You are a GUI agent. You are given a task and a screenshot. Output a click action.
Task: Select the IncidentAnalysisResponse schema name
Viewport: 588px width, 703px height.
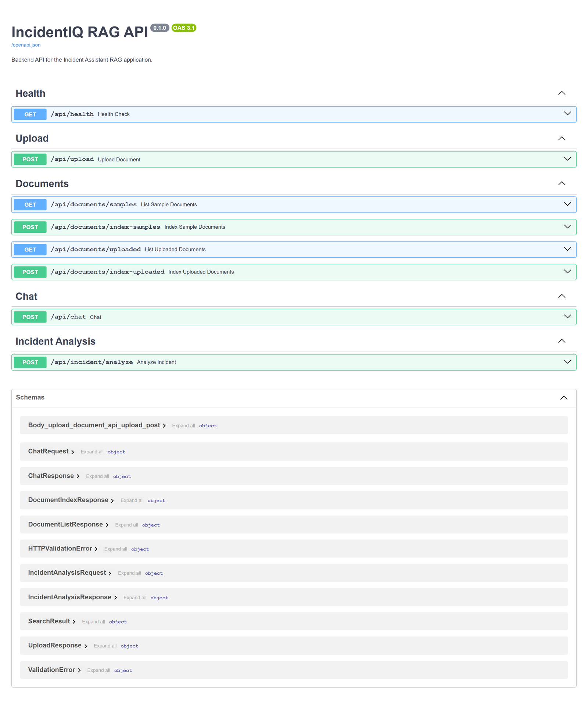(69, 597)
